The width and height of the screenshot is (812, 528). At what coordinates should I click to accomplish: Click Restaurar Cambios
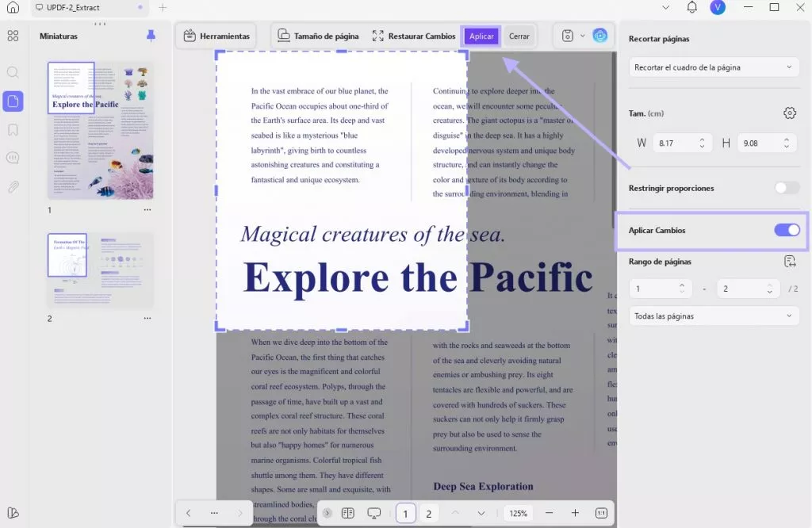pos(413,36)
